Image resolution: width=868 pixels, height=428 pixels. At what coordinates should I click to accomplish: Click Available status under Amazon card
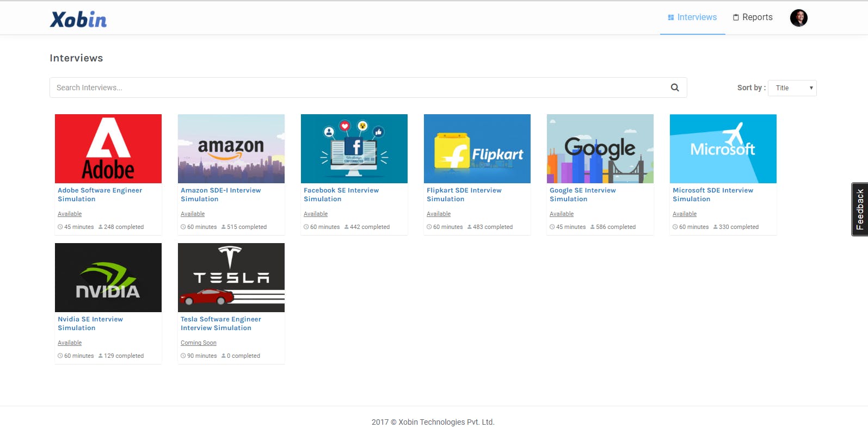point(193,214)
